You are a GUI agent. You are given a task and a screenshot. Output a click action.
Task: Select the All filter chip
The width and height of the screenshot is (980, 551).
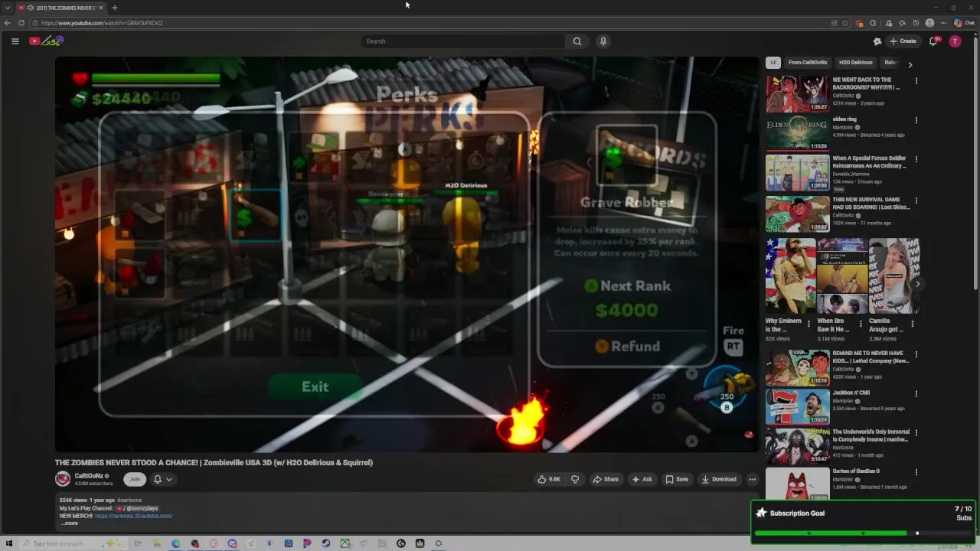click(773, 63)
